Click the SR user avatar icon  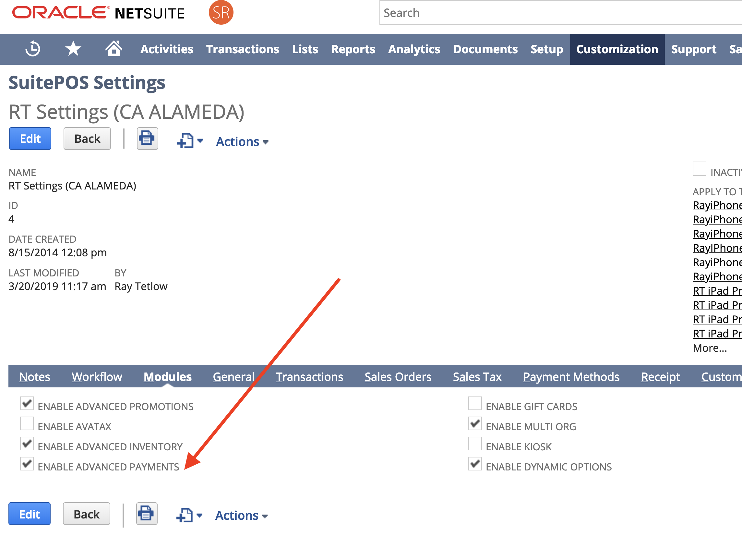click(x=221, y=13)
